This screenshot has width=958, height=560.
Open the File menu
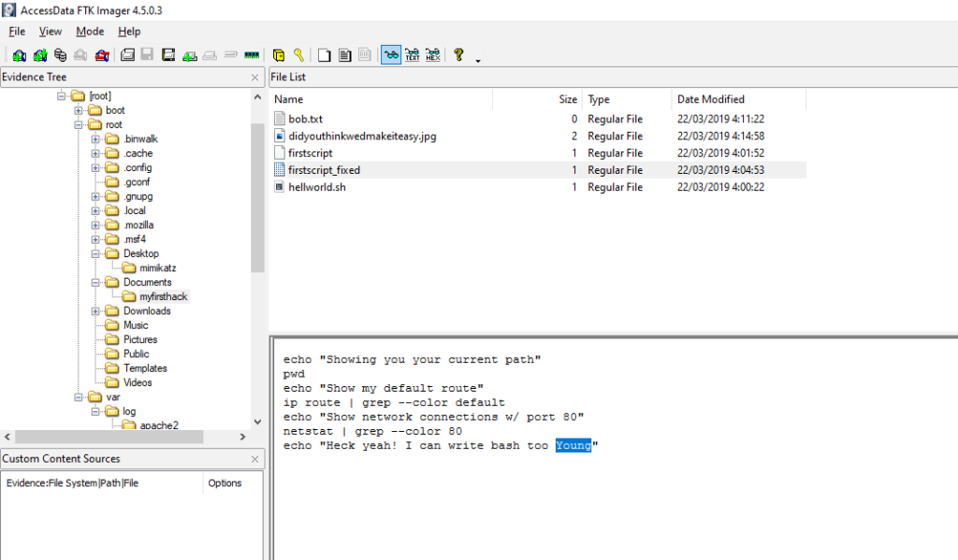[16, 31]
